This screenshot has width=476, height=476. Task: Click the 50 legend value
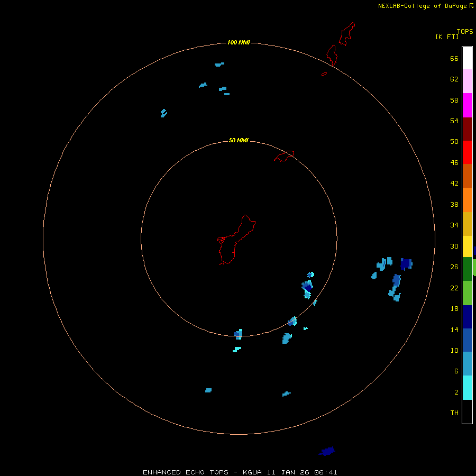coord(454,142)
